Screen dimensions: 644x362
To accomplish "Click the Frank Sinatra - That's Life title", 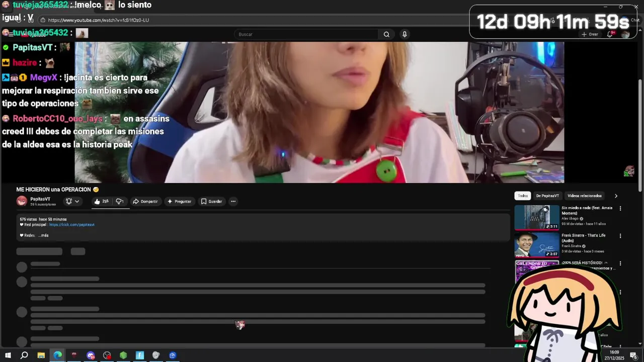I will pos(584,238).
